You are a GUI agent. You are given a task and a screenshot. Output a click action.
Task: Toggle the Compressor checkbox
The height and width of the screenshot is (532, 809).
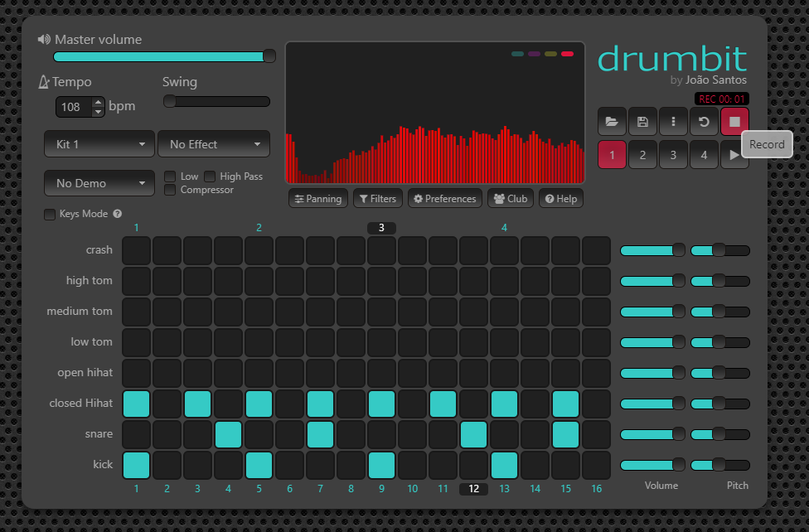coord(170,190)
